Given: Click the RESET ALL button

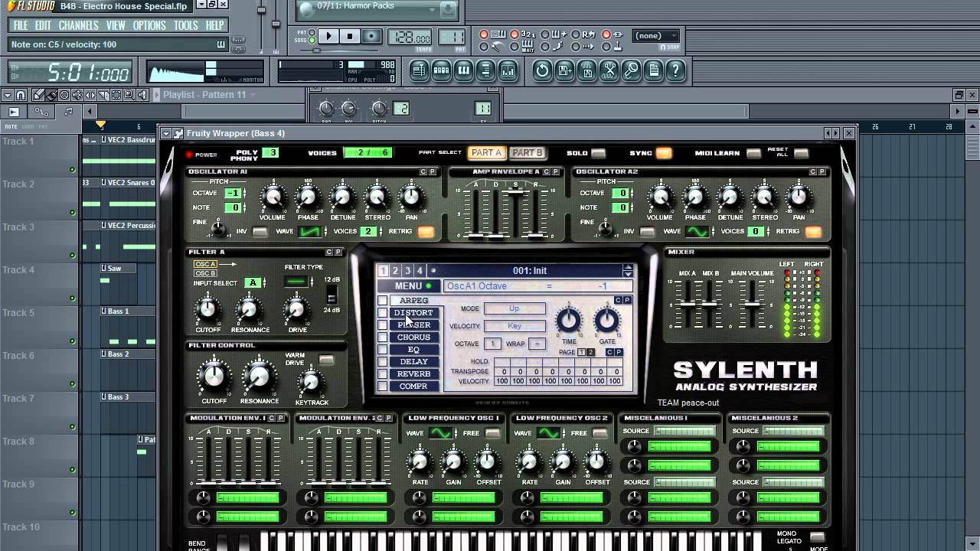Looking at the screenshot, I should point(801,153).
